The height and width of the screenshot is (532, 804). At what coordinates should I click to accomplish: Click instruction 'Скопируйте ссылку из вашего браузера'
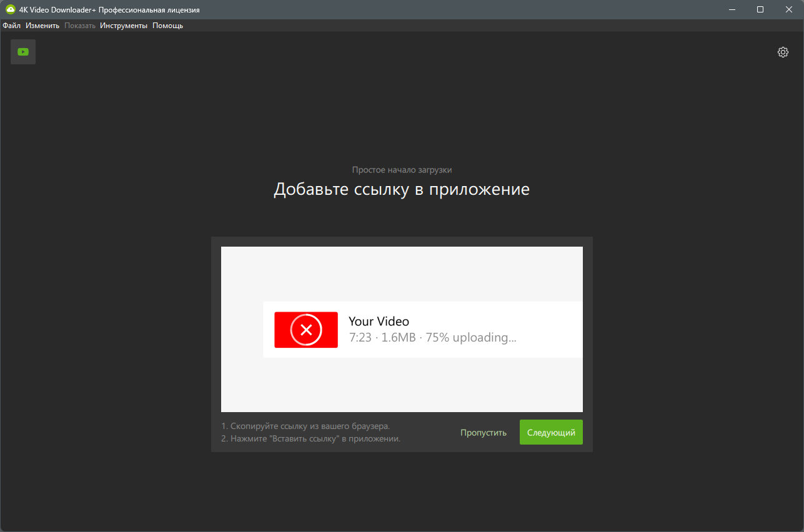(305, 426)
